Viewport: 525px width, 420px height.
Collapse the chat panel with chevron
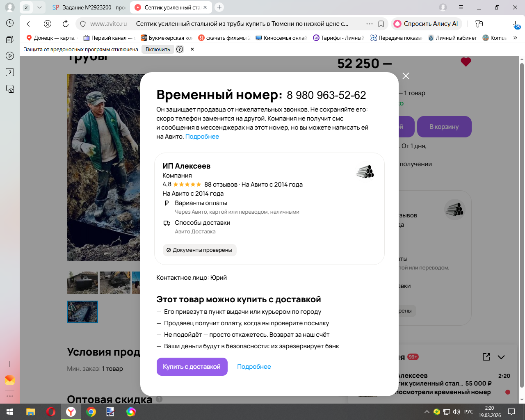(x=501, y=357)
